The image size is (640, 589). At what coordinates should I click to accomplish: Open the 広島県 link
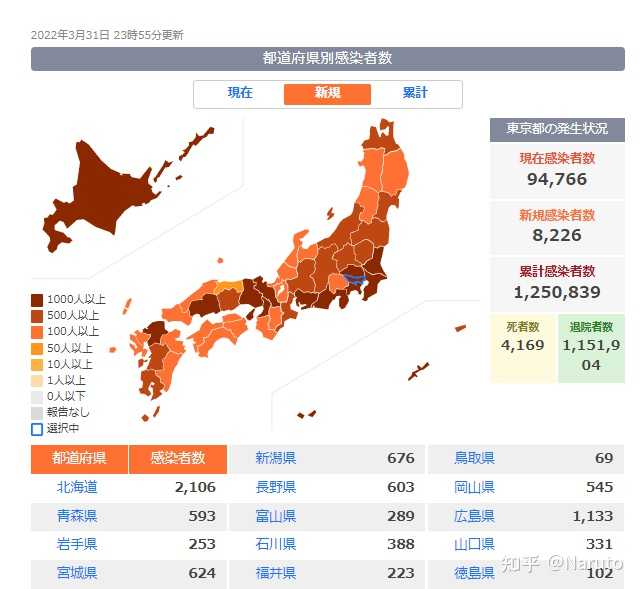pos(474,516)
